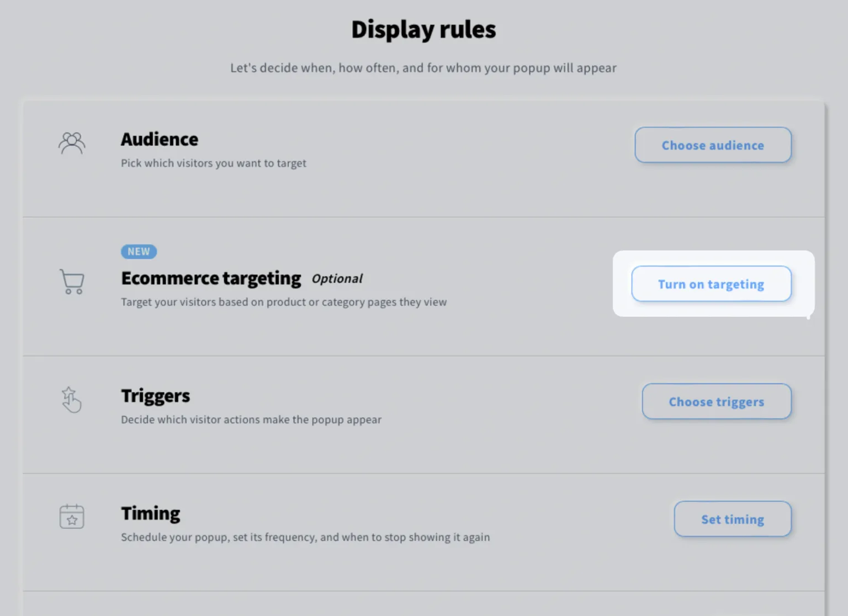Click the NEW badge above Ecommerce targeting
This screenshot has width=848, height=616.
(x=139, y=251)
